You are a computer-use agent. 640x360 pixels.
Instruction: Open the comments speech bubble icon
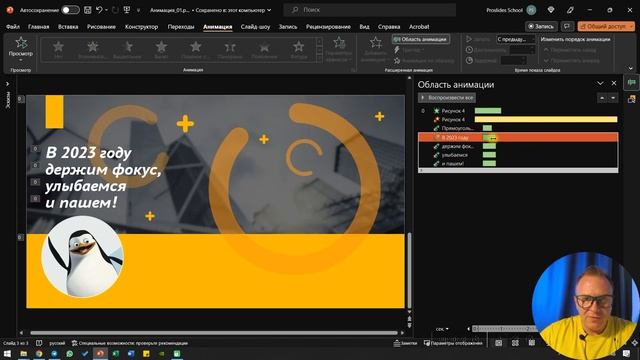coord(567,26)
